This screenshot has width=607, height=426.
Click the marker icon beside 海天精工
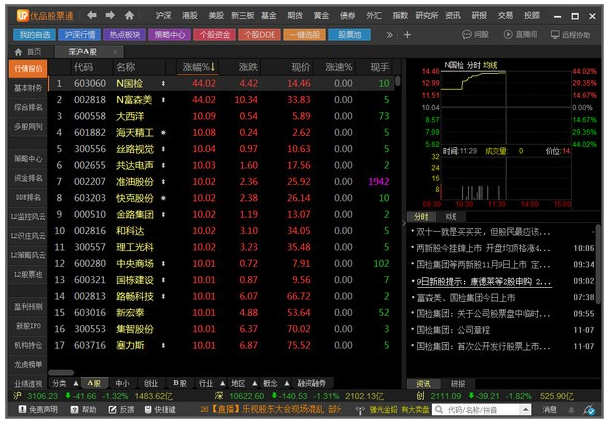click(x=163, y=132)
